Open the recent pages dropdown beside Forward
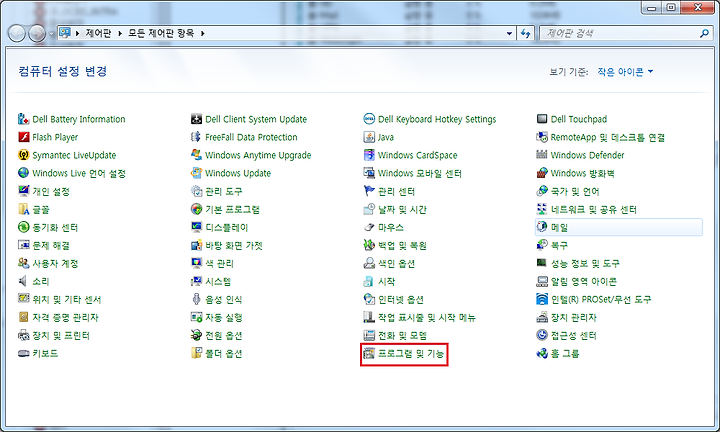 coord(51,34)
